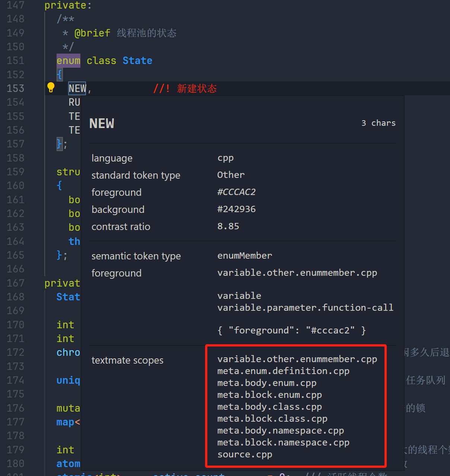Click the int keyword on line 170
Screen dimensions: 450x476
pos(66,325)
